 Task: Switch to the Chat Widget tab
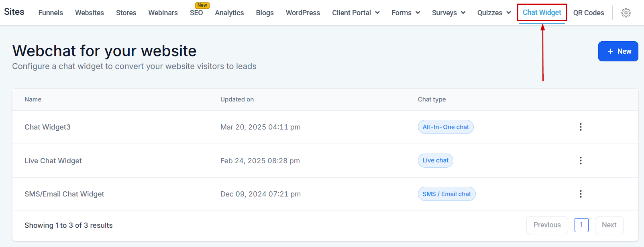[x=542, y=12]
